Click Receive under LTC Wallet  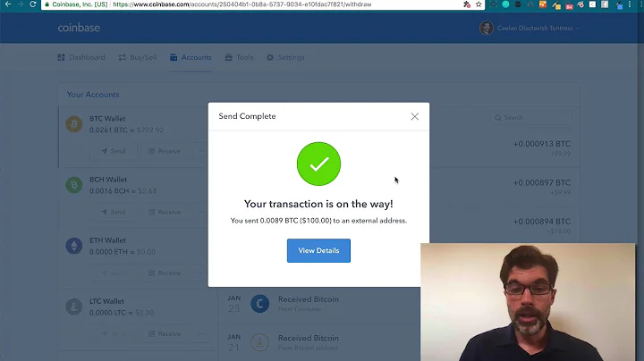coord(165,334)
